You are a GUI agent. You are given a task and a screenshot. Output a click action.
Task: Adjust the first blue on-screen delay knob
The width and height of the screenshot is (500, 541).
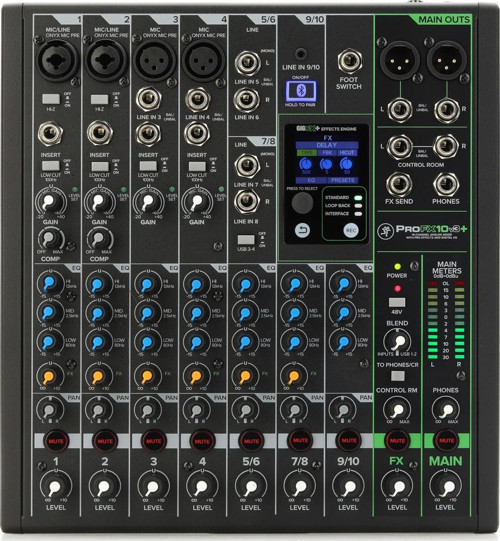tap(306, 164)
